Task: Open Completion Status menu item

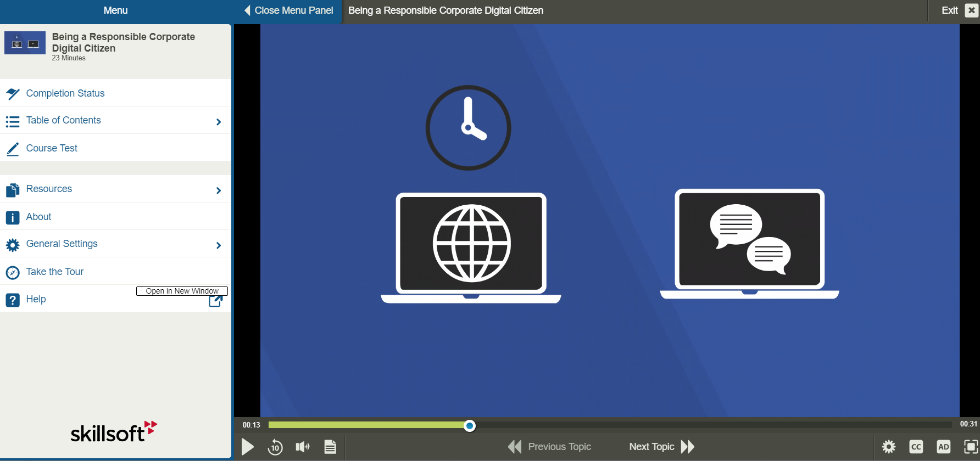Action: (65, 93)
